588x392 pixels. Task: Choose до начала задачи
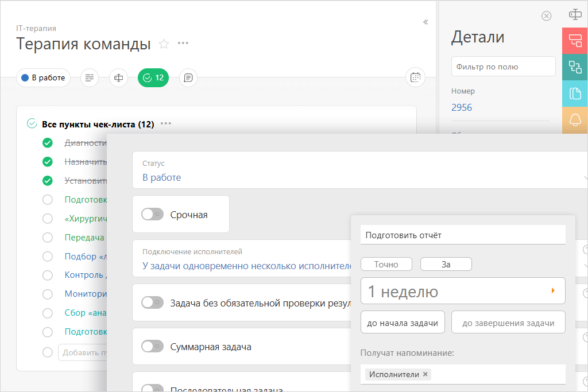[x=403, y=323]
